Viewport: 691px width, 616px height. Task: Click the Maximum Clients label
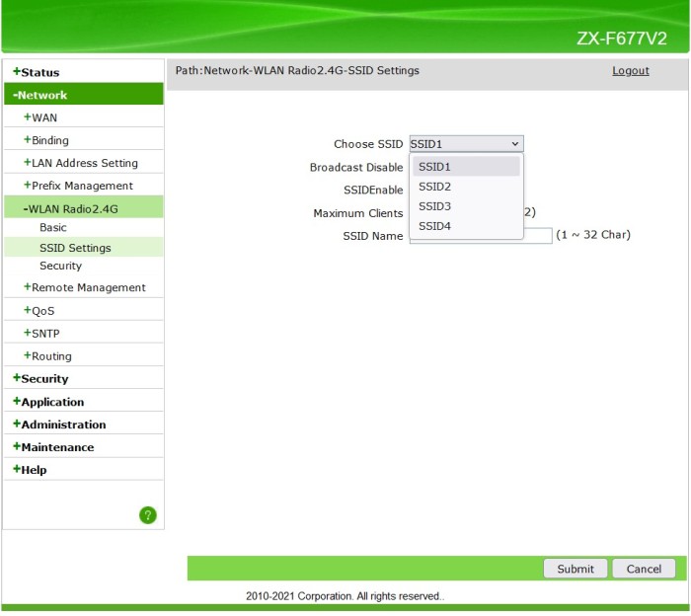pos(357,213)
